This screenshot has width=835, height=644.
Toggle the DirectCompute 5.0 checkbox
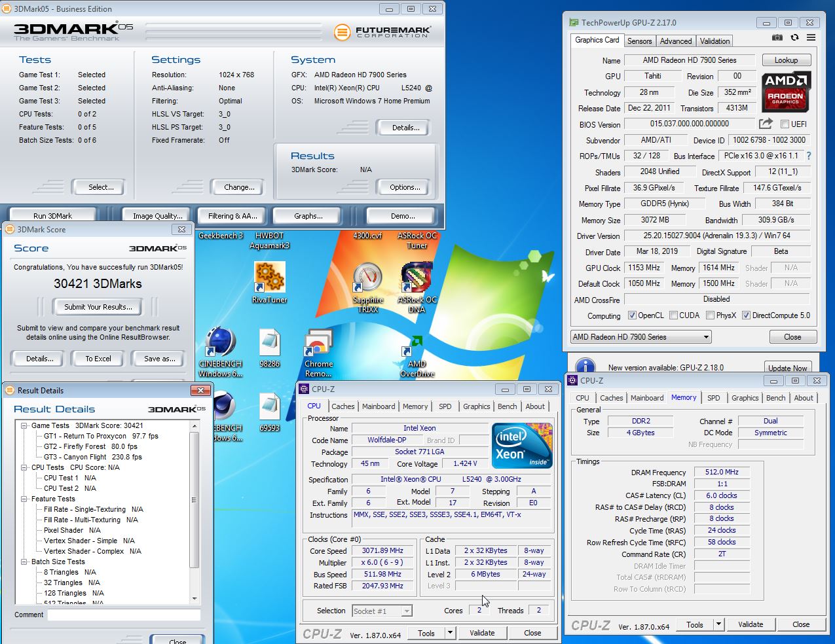click(x=746, y=315)
